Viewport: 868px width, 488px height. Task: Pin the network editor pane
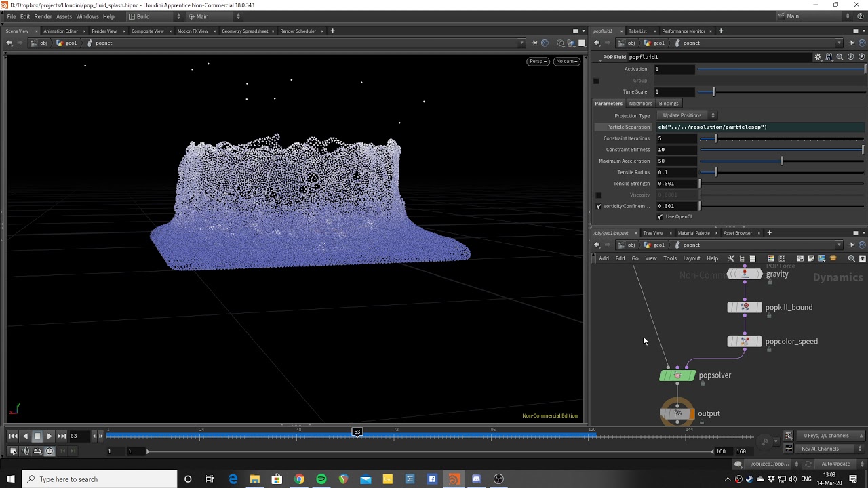coord(851,245)
